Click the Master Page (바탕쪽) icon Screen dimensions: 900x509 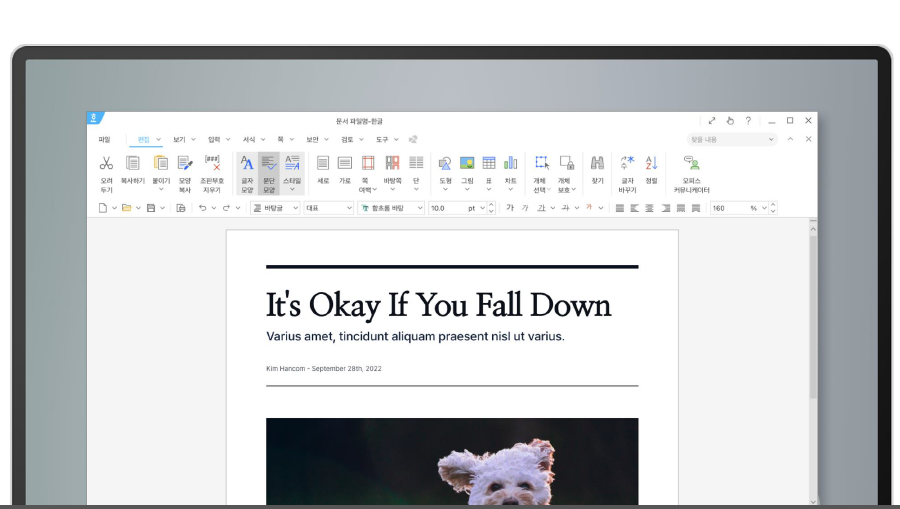(x=393, y=164)
